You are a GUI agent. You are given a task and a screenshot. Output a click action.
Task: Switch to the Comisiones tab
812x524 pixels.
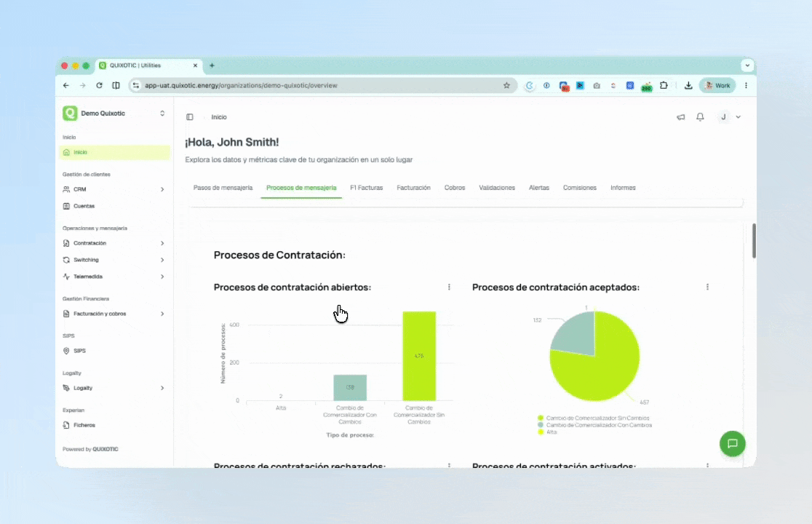coord(580,188)
